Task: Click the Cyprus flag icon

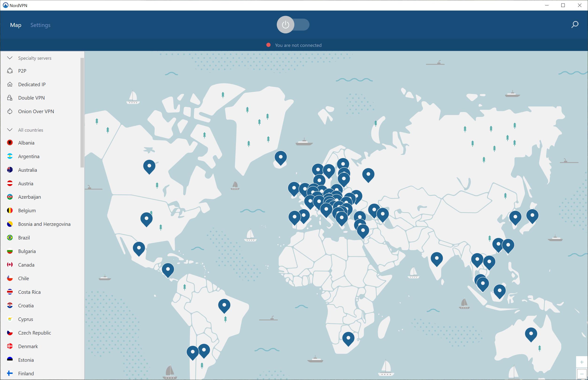Action: 10,319
